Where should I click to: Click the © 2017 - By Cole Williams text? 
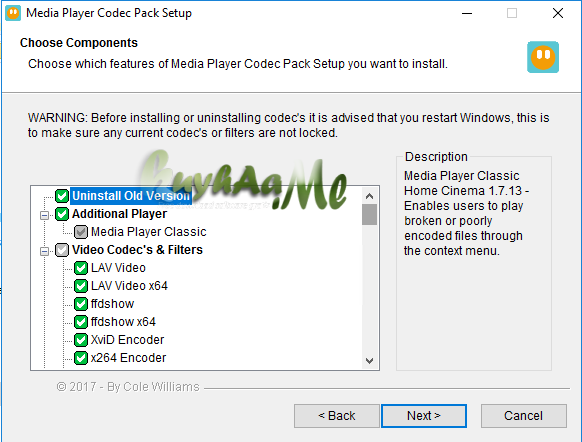tap(128, 387)
